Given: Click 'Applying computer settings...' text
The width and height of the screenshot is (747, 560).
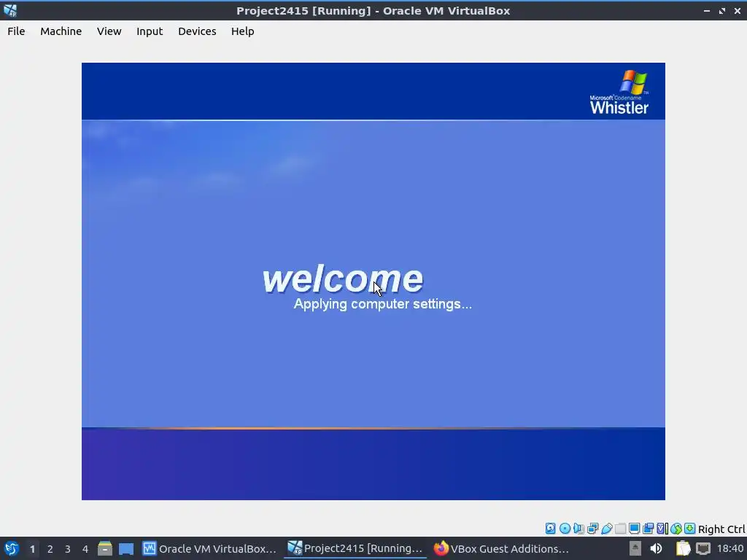Looking at the screenshot, I should pyautogui.click(x=382, y=304).
